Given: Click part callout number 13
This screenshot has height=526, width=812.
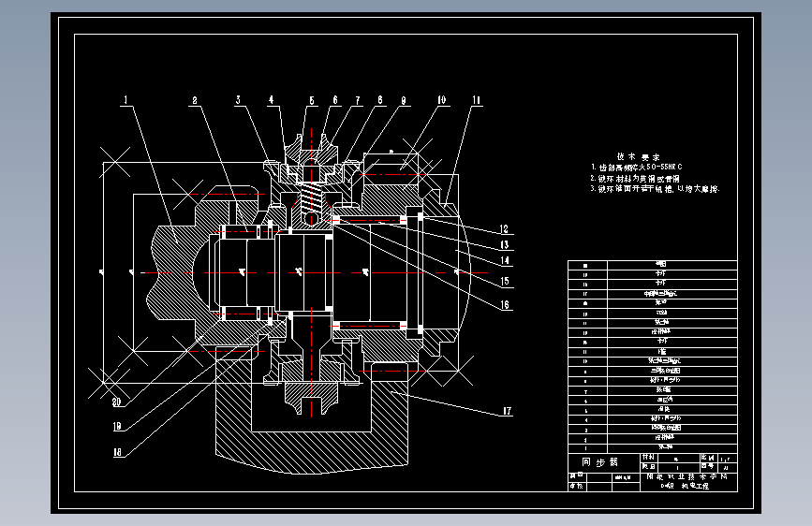Looking at the screenshot, I should (505, 244).
